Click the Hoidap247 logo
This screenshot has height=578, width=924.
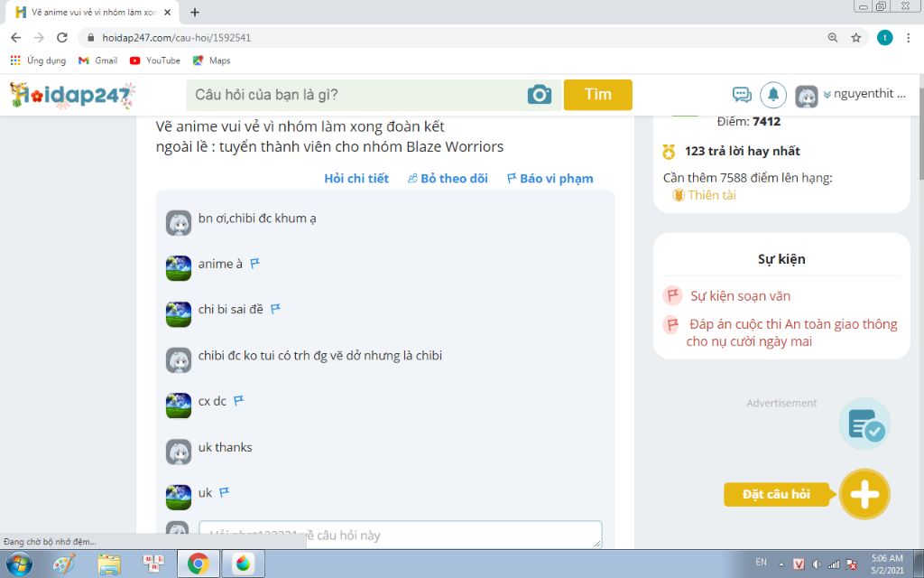[72, 95]
